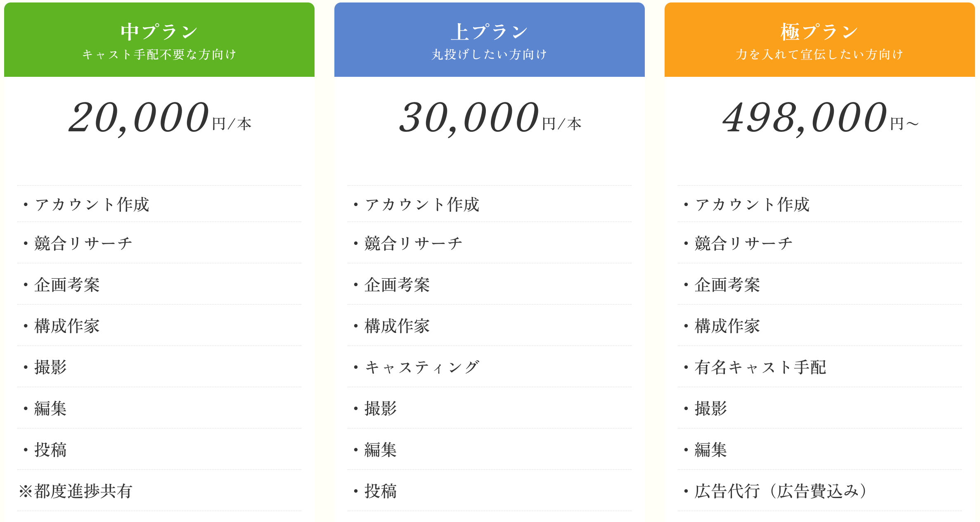The width and height of the screenshot is (980, 522).
Task: Click the 498,000円〜 price
Action: [820, 119]
